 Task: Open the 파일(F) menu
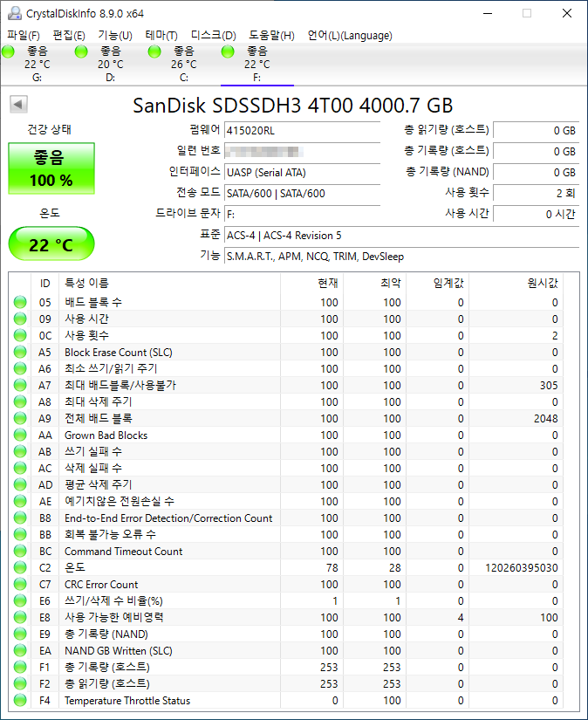point(24,36)
